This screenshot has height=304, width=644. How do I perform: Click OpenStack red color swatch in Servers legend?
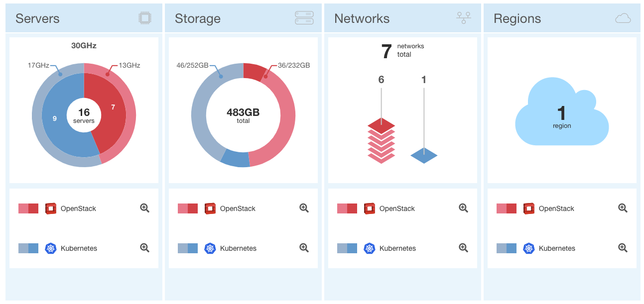pos(28,208)
